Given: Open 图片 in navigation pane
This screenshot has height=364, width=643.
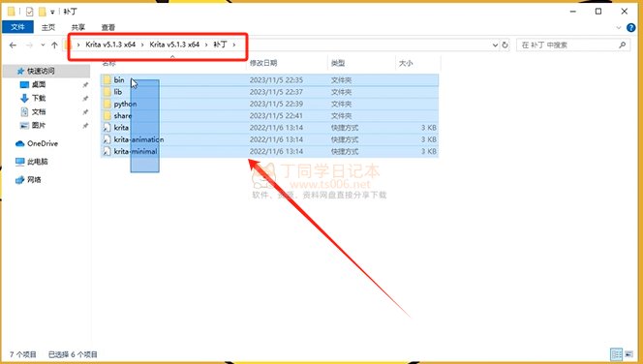Looking at the screenshot, I should coord(39,125).
